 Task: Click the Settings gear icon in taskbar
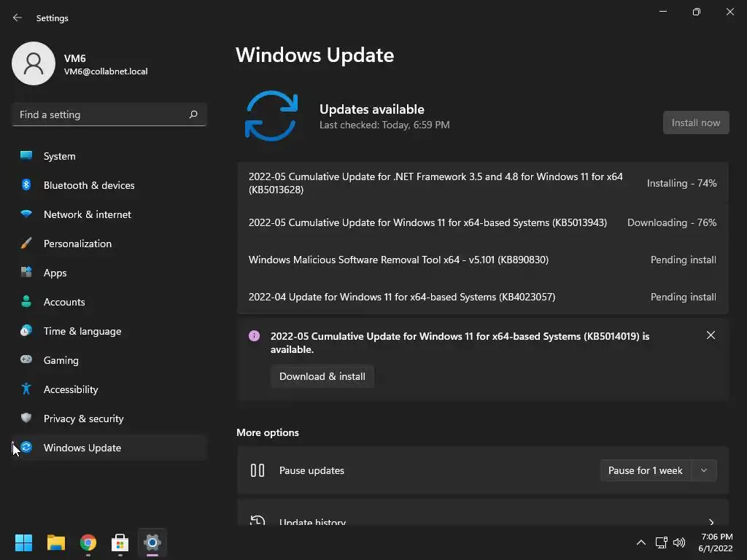pyautogui.click(x=152, y=542)
